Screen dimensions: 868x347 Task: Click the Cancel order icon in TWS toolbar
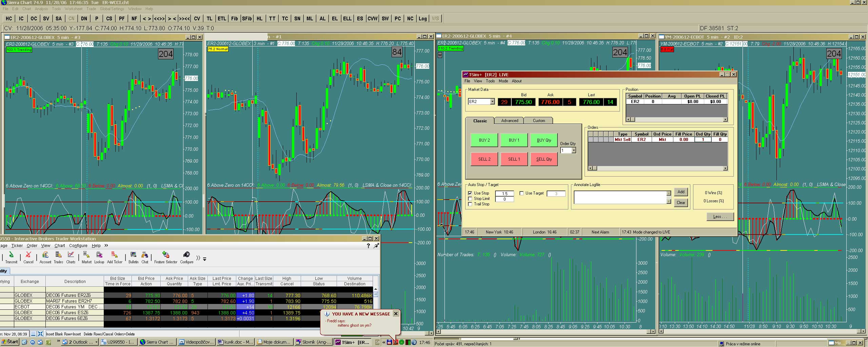coord(28,255)
